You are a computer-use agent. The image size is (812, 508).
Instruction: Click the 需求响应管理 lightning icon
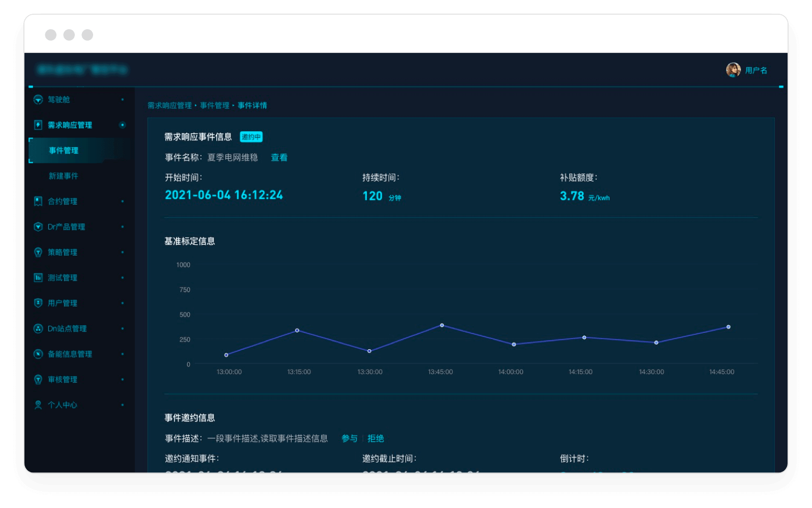(x=38, y=125)
